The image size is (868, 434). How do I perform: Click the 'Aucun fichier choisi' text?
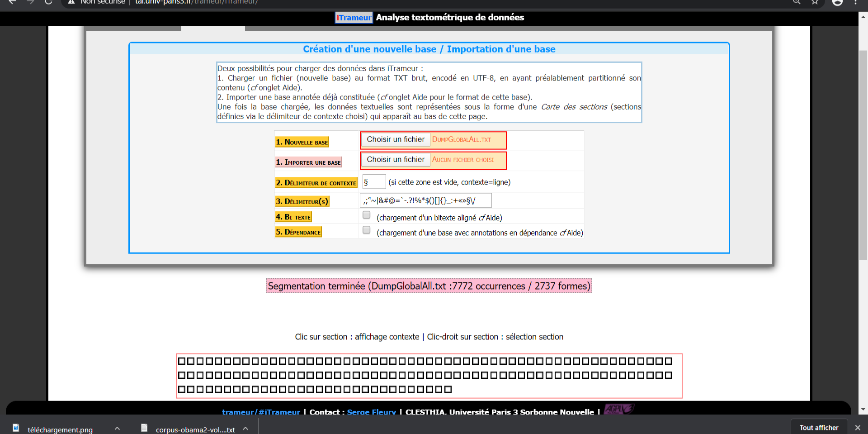pos(463,160)
